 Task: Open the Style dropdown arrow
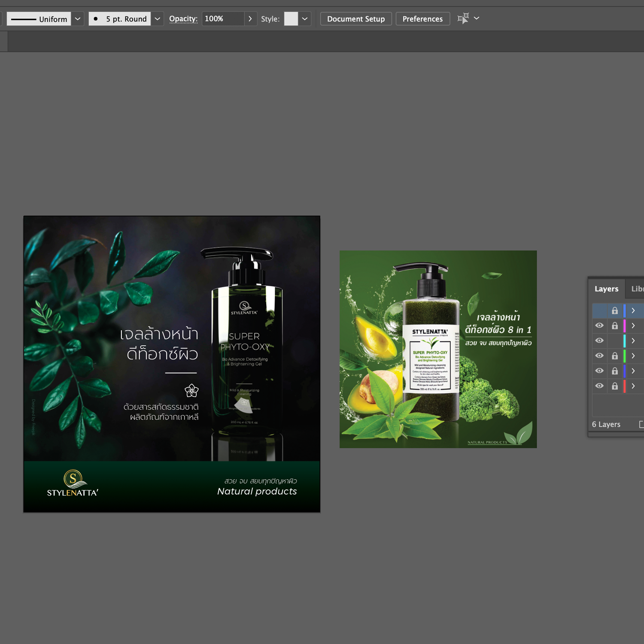point(305,19)
